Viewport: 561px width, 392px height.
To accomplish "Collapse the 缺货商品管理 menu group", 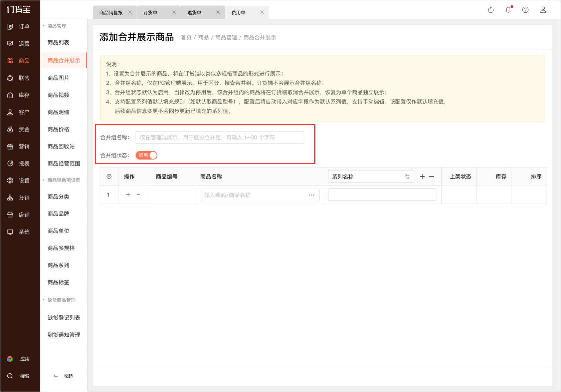I will 61,300.
